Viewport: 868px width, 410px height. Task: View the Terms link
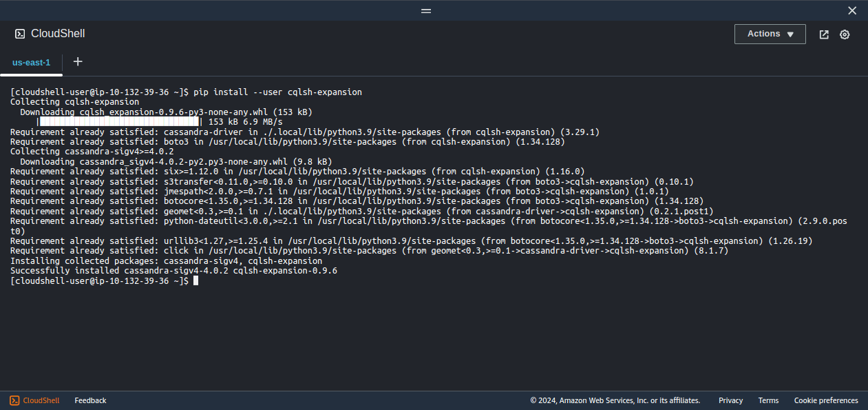(x=768, y=400)
